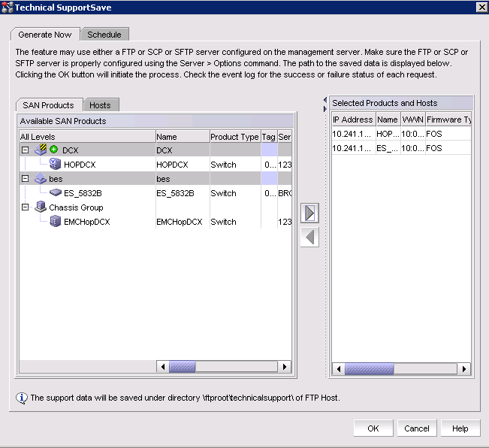Sort by the Firmware Type column header
Screen dimensions: 489x448
coord(448,120)
